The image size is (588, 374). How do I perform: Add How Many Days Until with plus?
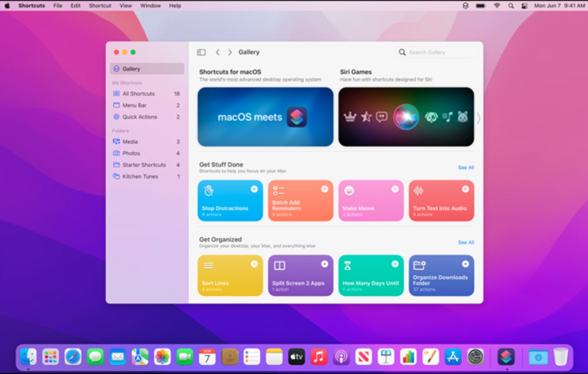395,264
